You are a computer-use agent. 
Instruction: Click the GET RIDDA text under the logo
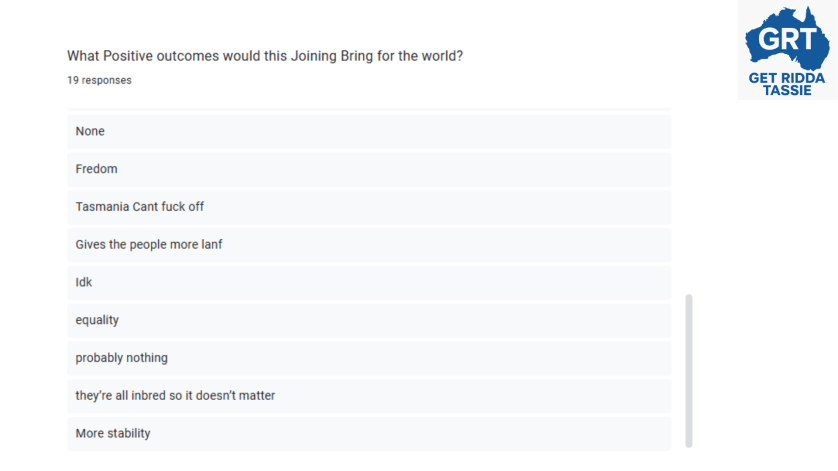coord(787,76)
